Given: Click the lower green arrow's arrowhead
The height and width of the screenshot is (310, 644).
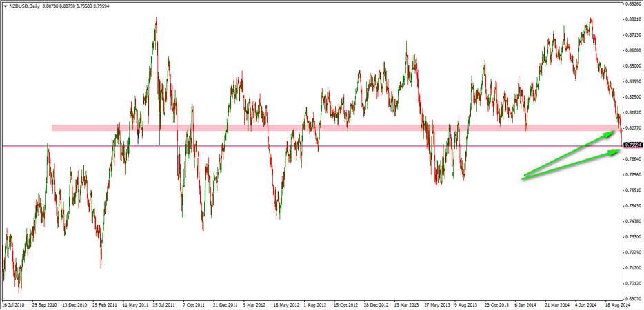Looking at the screenshot, I should pos(614,154).
